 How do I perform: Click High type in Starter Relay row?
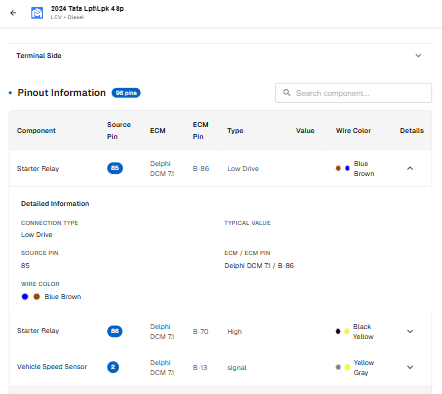235,332
